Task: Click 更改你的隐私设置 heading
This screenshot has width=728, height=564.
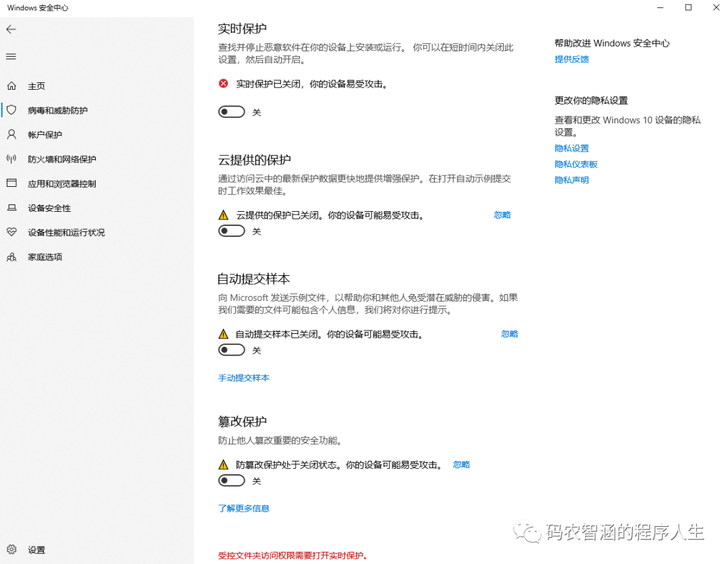Action: 591,101
